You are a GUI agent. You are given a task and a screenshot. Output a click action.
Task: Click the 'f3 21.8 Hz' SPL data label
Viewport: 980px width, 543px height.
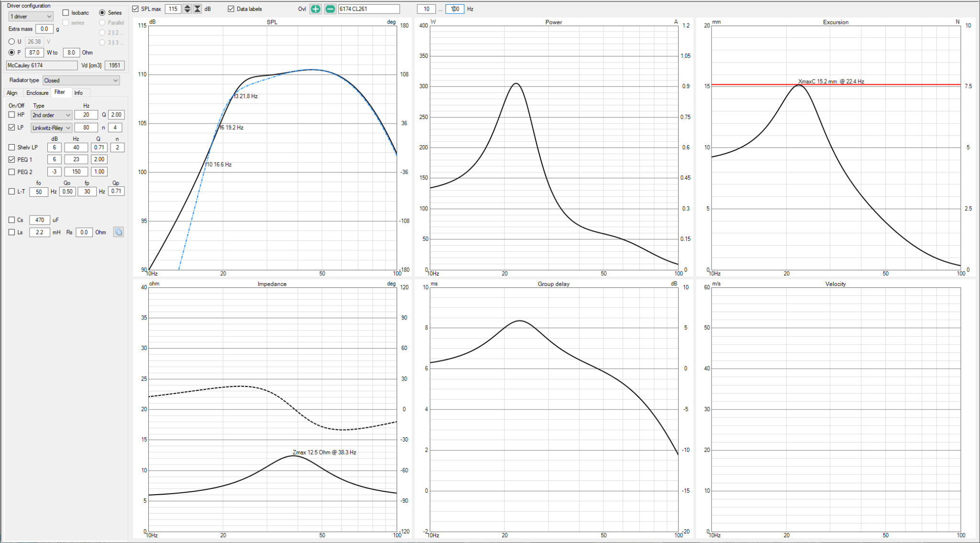(245, 96)
